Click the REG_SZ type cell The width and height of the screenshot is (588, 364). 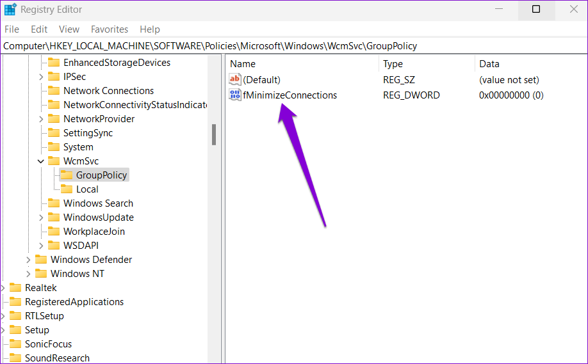(399, 80)
